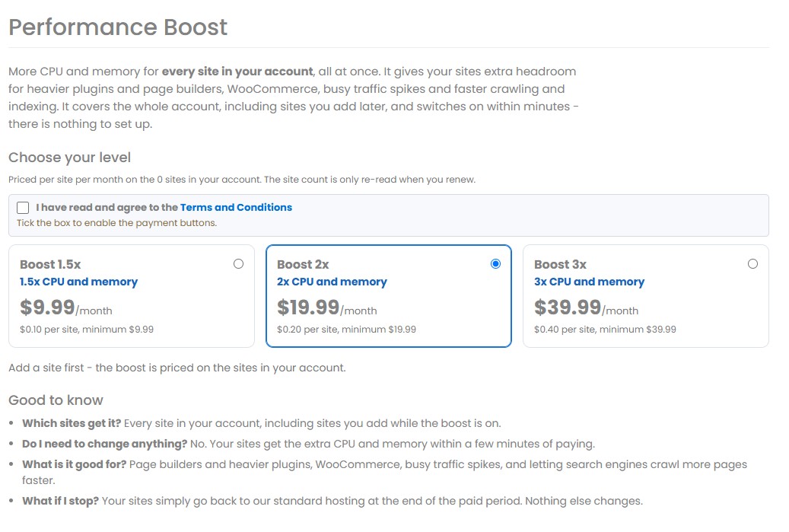The image size is (789, 532).
Task: Click the $9.99/month price
Action: point(66,307)
